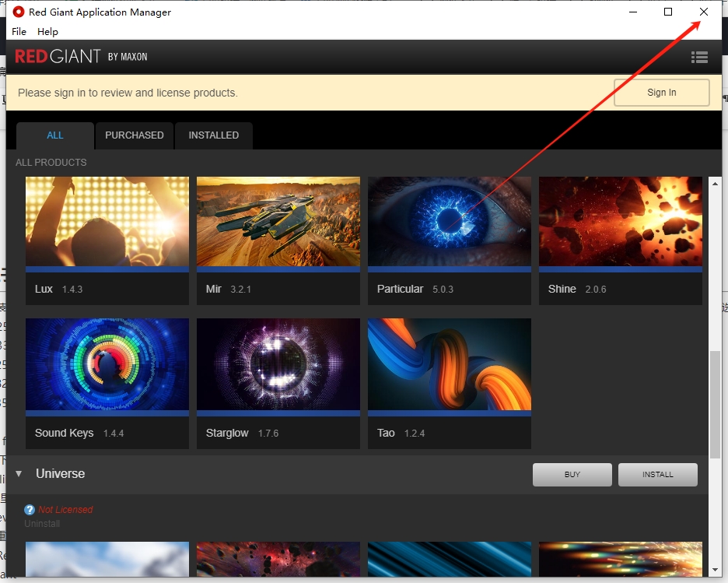Click the vertical scrollbar thumb
Image resolution: width=728 pixels, height=583 pixels.
pyautogui.click(x=715, y=404)
